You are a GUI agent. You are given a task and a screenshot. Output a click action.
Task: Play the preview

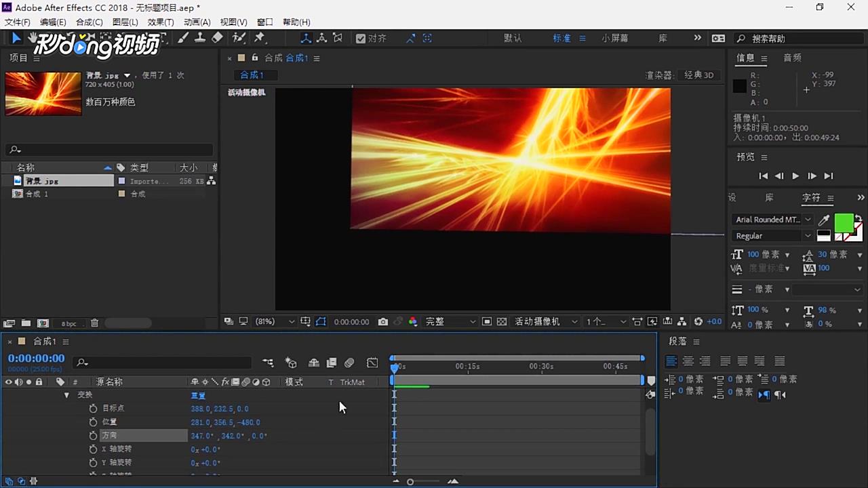tap(795, 176)
